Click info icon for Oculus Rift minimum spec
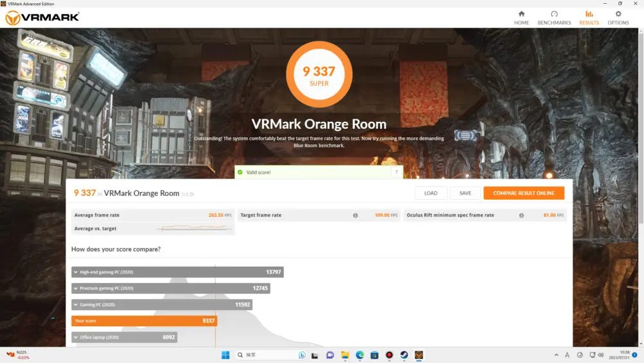644x363 pixels. coord(521,215)
